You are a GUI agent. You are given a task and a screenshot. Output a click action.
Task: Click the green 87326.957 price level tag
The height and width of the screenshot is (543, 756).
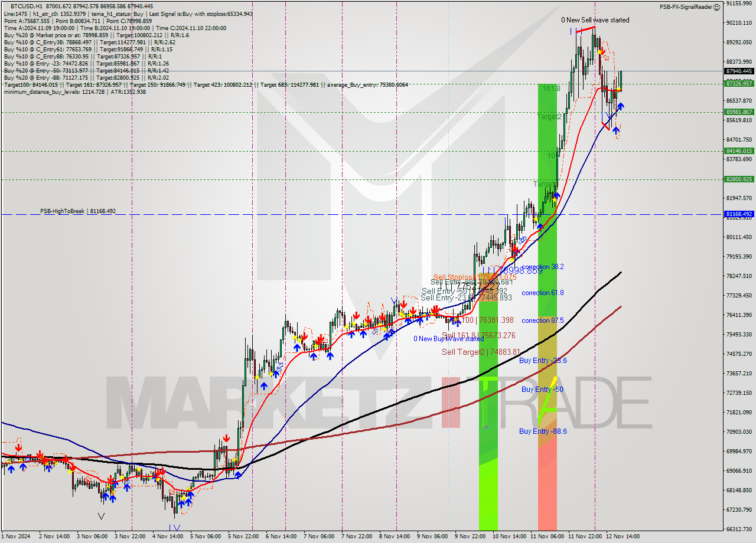739,84
